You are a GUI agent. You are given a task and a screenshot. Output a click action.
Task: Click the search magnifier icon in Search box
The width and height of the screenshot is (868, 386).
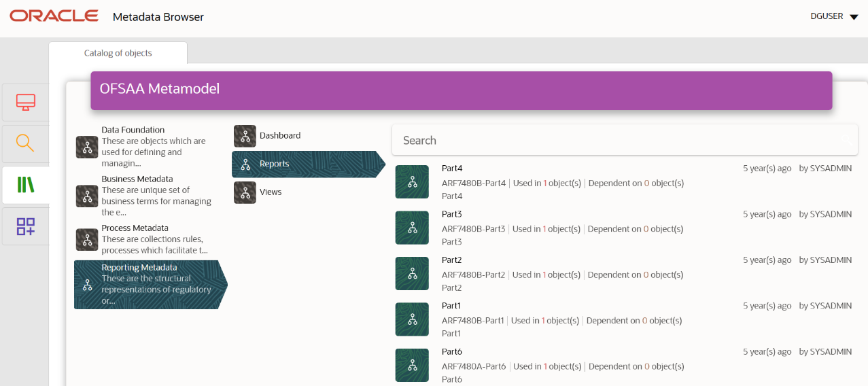coord(846,141)
